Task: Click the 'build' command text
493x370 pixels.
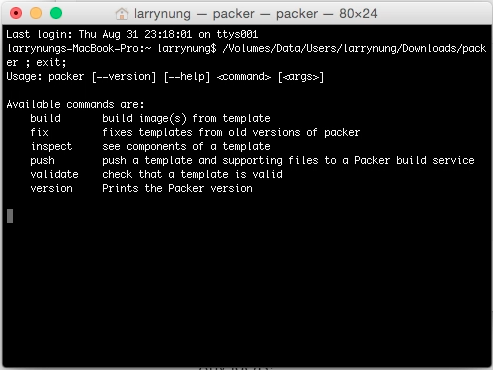Action: coord(45,118)
